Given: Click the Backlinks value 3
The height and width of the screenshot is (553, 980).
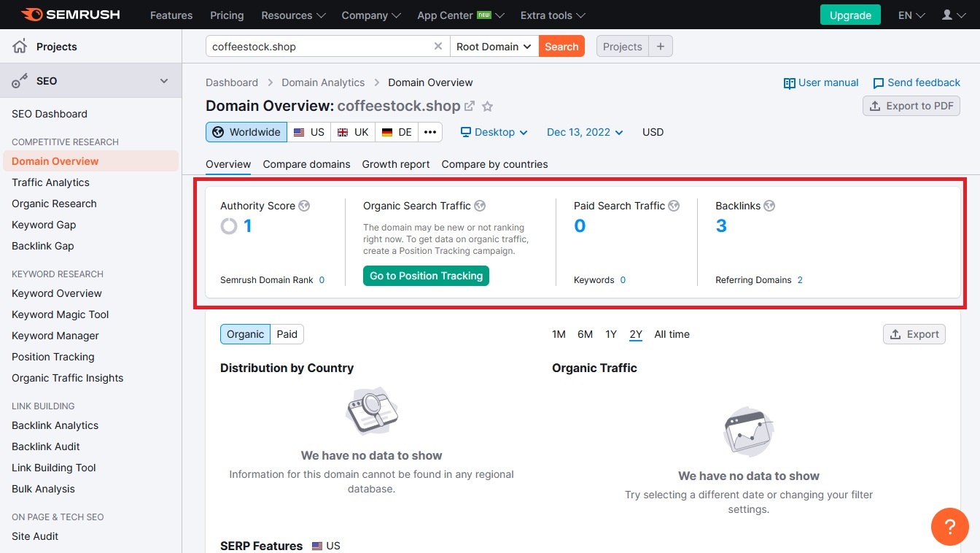Looking at the screenshot, I should (721, 226).
